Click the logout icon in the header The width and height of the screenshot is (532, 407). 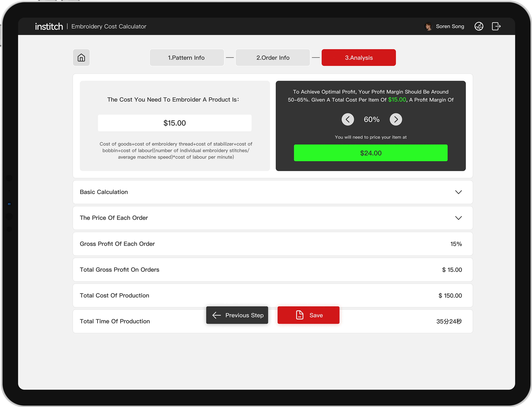tap(496, 26)
